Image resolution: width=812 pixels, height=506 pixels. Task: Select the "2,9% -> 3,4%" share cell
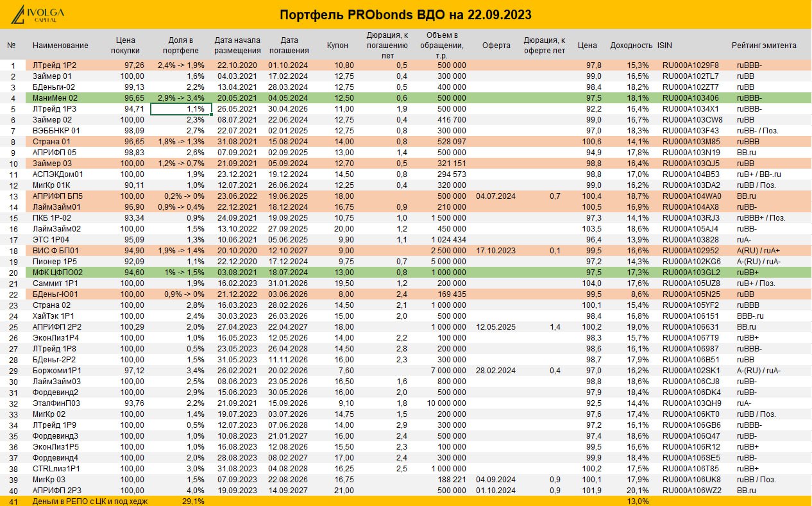(182, 98)
